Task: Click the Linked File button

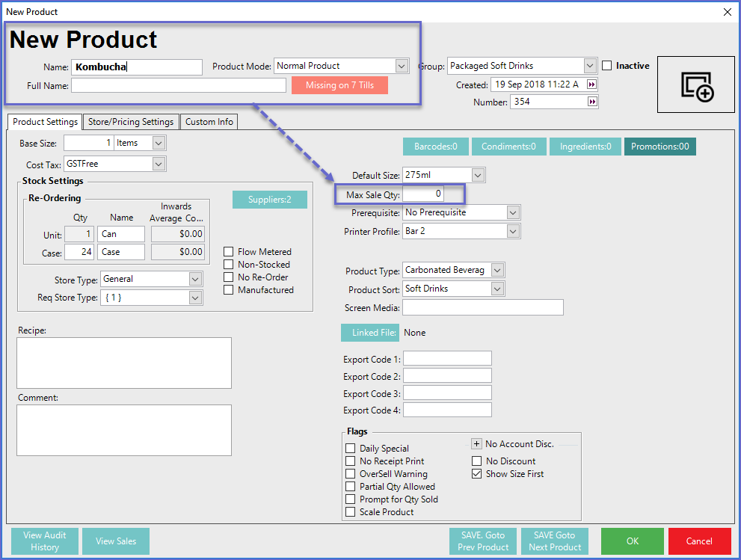Action: coord(370,333)
